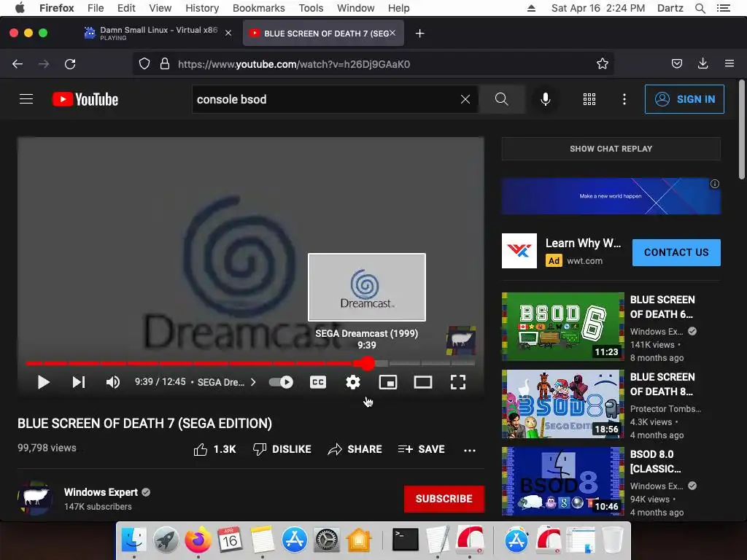The width and height of the screenshot is (747, 560).
Task: Select BLUE SCREEN OF DEATH 7 tab
Action: point(323,33)
